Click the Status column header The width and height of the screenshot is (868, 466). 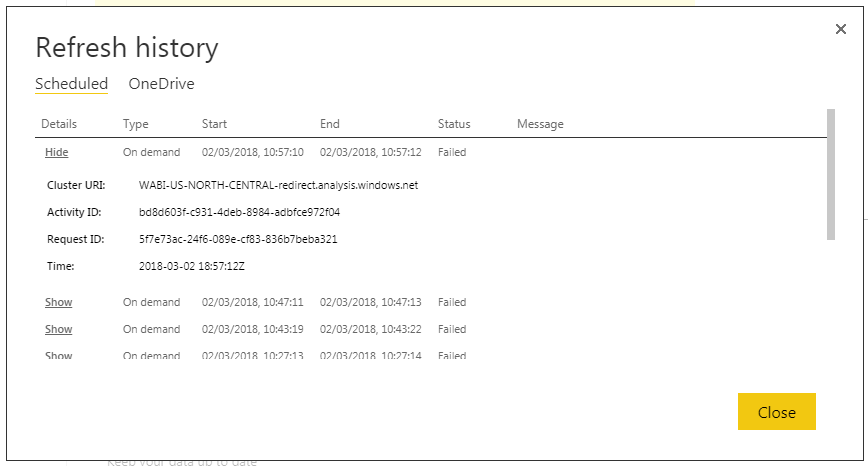click(x=454, y=124)
